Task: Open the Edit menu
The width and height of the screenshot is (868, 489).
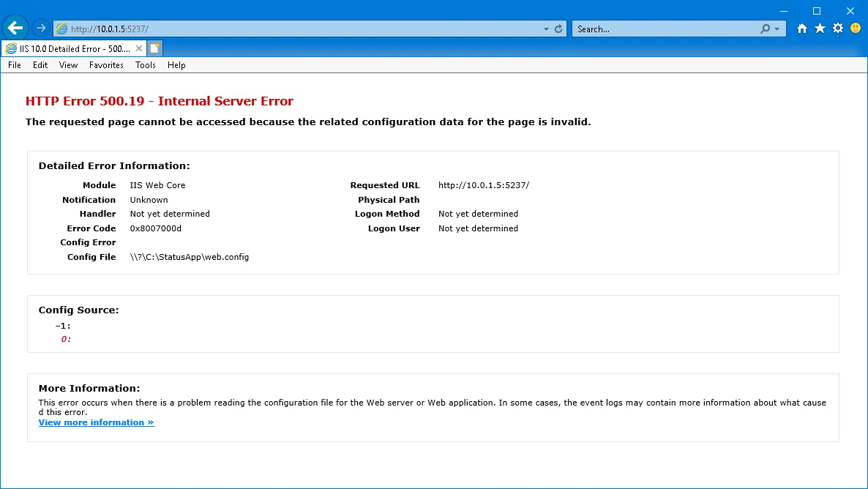Action: (40, 65)
